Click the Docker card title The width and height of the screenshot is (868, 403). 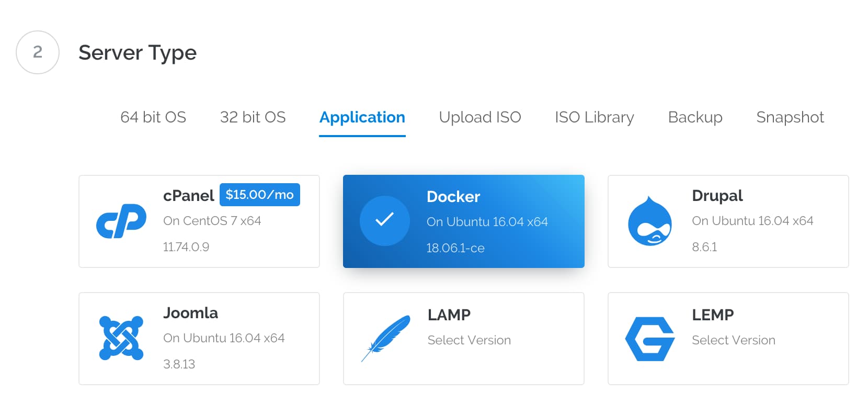[x=453, y=197]
